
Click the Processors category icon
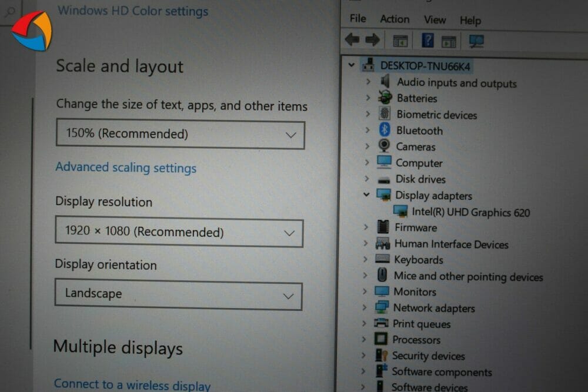(380, 339)
